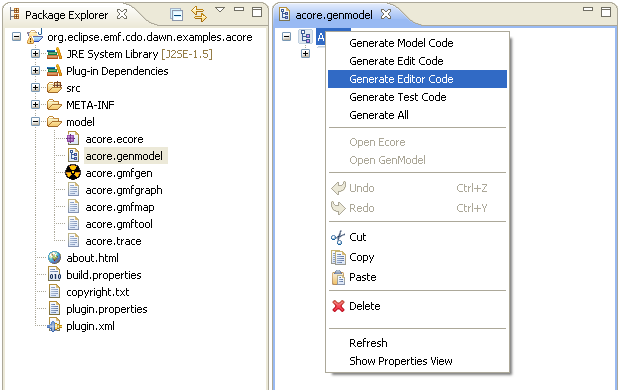Open the Package Explorer view menu triangle
Image resolution: width=627 pixels, height=392 pixels.
[x=220, y=10]
